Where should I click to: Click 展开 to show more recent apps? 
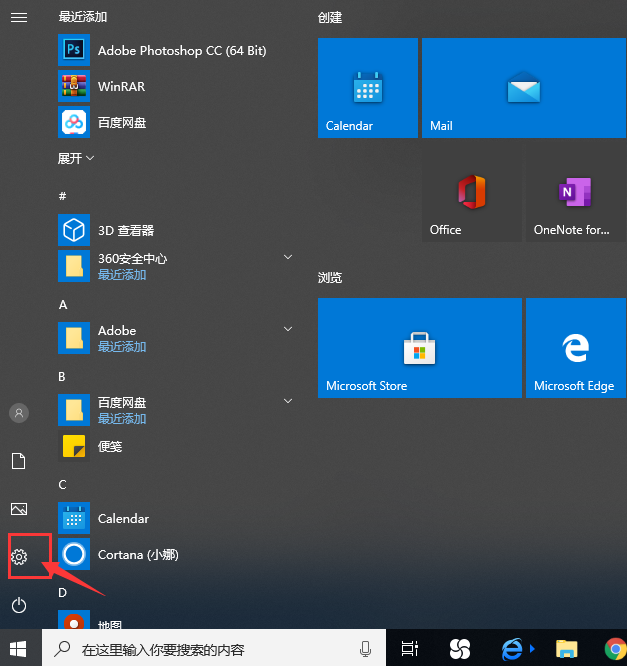coord(76,159)
